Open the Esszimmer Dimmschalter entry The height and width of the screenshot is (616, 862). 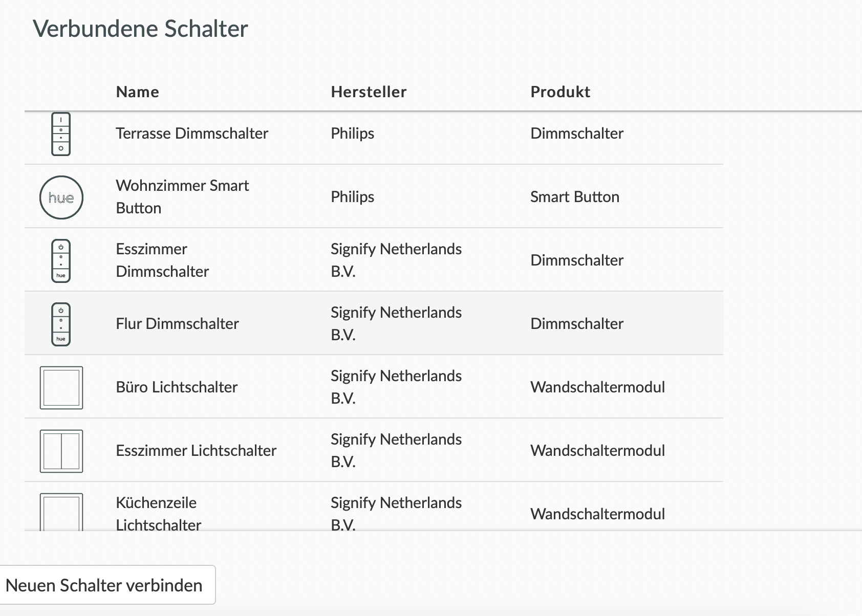162,260
